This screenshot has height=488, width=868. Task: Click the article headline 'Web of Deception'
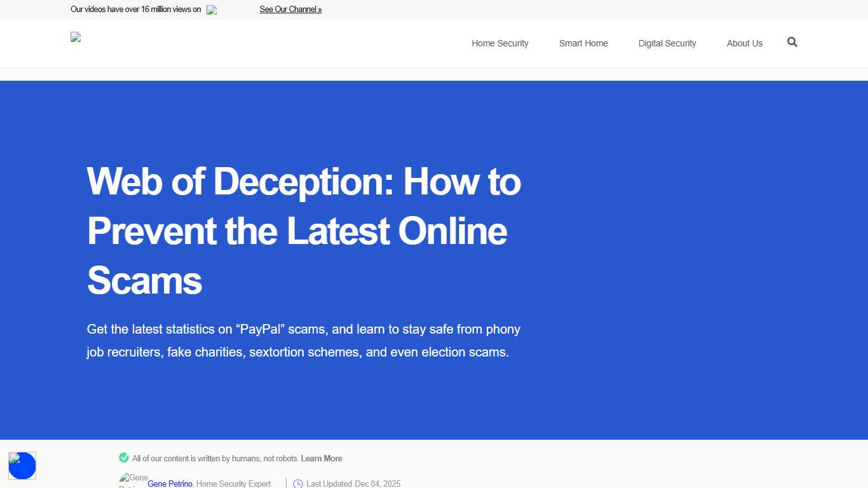[304, 231]
